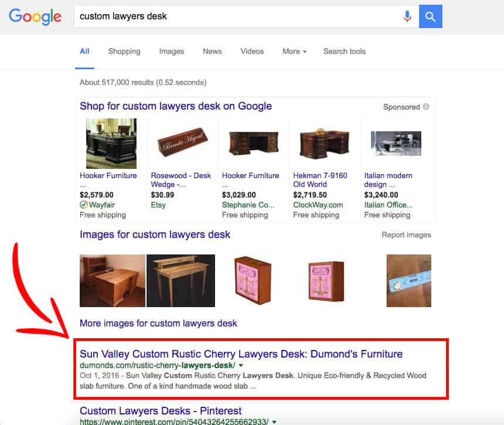Click the blue magnifier search button

(430, 16)
